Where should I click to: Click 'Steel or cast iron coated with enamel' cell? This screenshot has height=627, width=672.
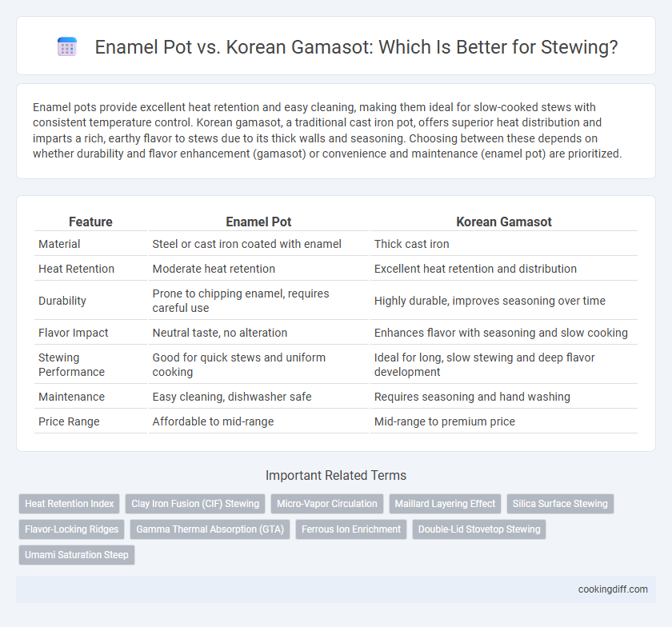pos(258,244)
